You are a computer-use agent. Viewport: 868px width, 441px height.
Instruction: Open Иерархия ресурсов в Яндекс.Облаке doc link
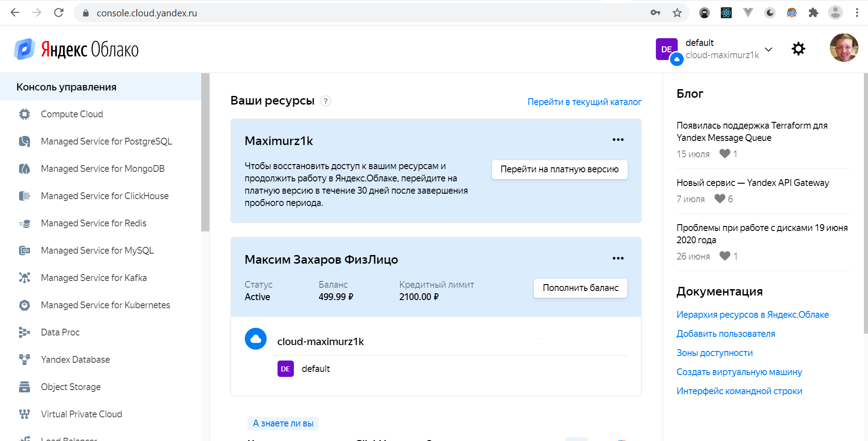pos(753,315)
